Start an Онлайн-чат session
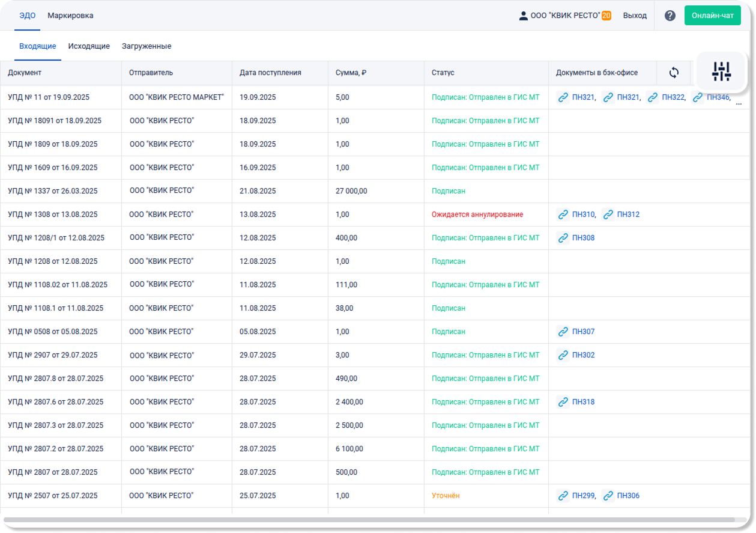The image size is (756, 533). click(x=712, y=16)
